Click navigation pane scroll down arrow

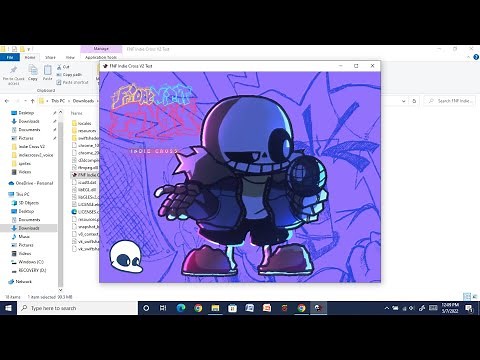60,290
